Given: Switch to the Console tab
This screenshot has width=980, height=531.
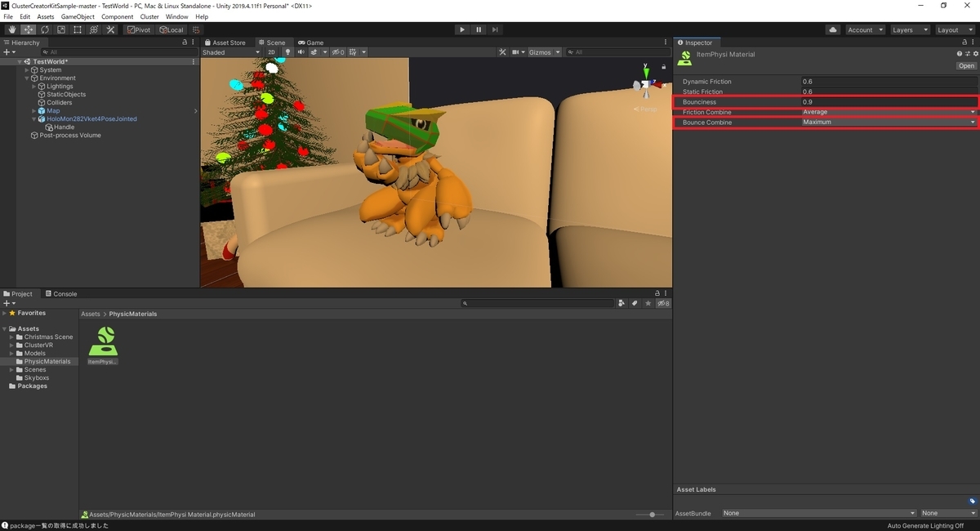Looking at the screenshot, I should (60, 294).
